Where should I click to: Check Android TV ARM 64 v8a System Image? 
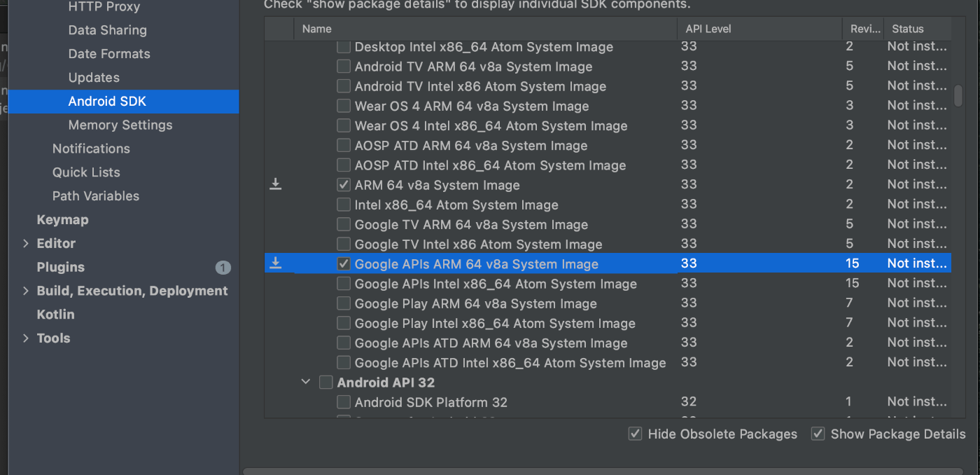pos(344,67)
